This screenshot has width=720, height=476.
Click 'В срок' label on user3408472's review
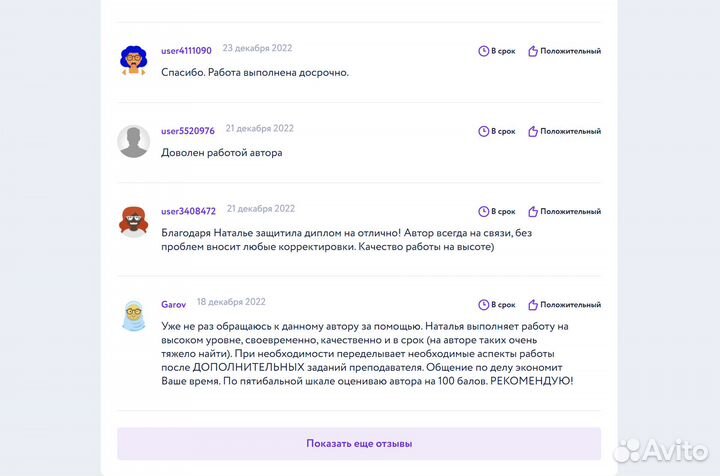click(x=503, y=211)
